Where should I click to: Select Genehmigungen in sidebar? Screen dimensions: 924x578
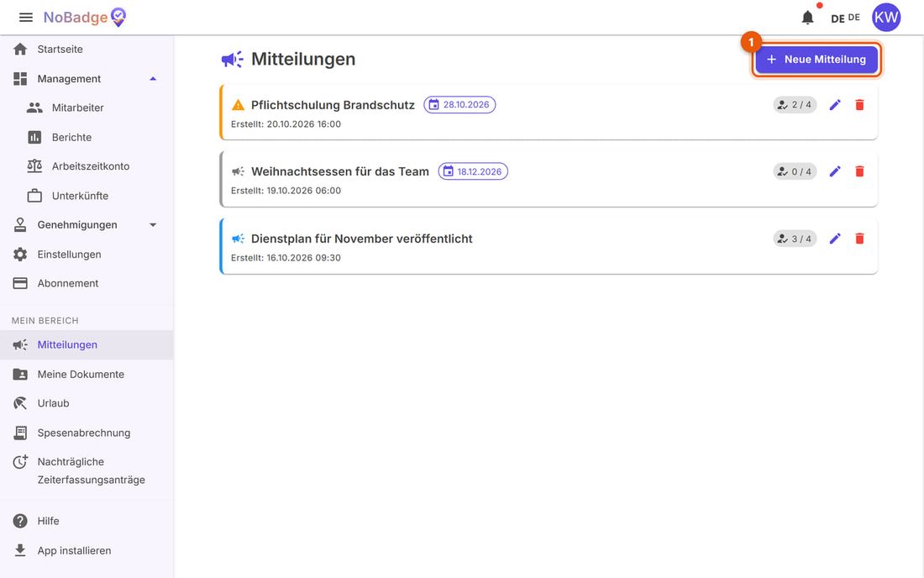click(77, 225)
